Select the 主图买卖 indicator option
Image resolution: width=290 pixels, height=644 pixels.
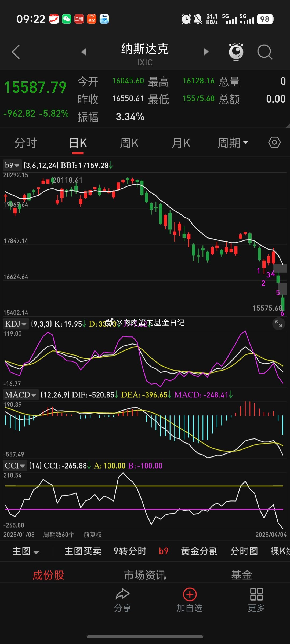coord(83,551)
